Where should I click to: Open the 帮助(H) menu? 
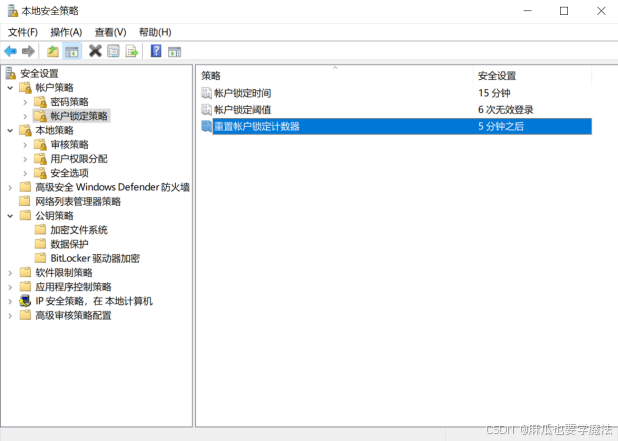155,32
